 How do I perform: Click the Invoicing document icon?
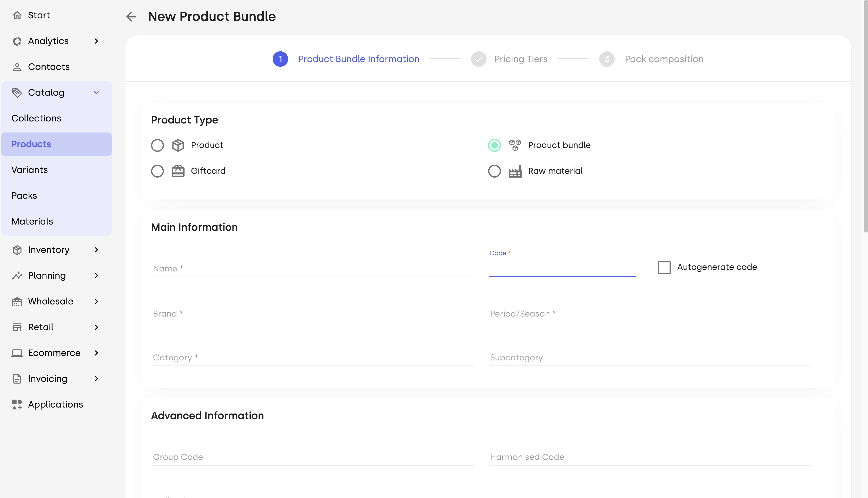(17, 379)
